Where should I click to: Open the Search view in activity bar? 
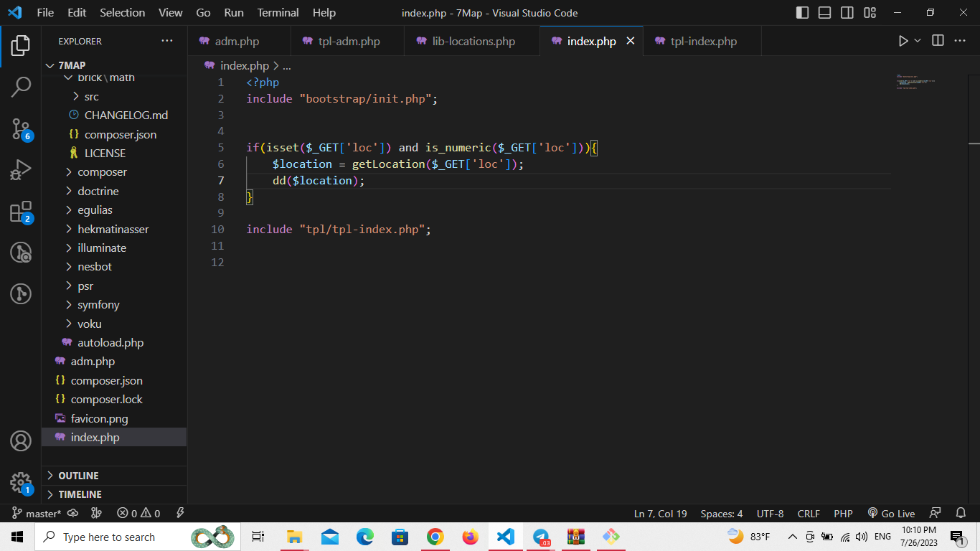point(21,88)
